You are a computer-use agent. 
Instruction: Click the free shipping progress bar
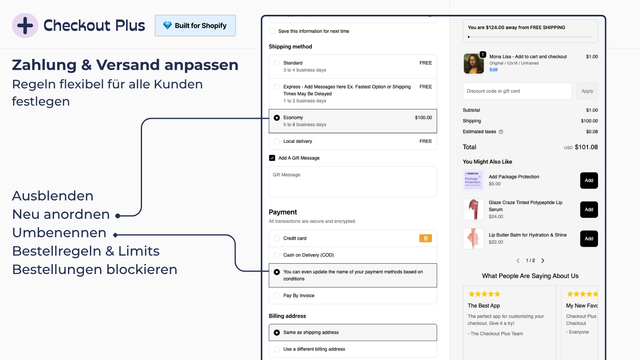(530, 37)
